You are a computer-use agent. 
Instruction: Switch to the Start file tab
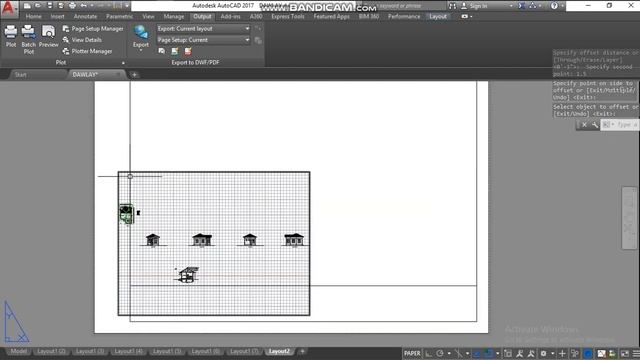click(x=20, y=75)
